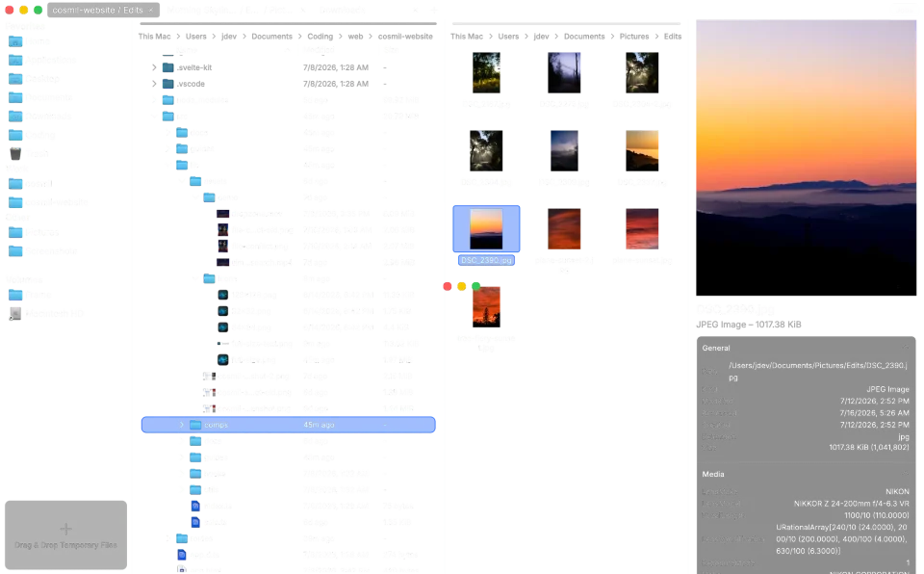This screenshot has width=924, height=574.
Task: Click the file path value in General
Action: pyautogui.click(x=818, y=372)
